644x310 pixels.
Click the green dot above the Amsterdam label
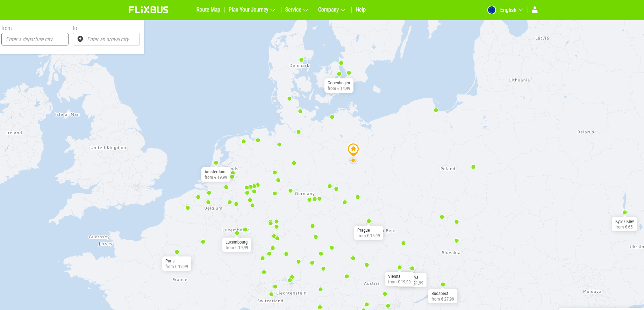[216, 163]
